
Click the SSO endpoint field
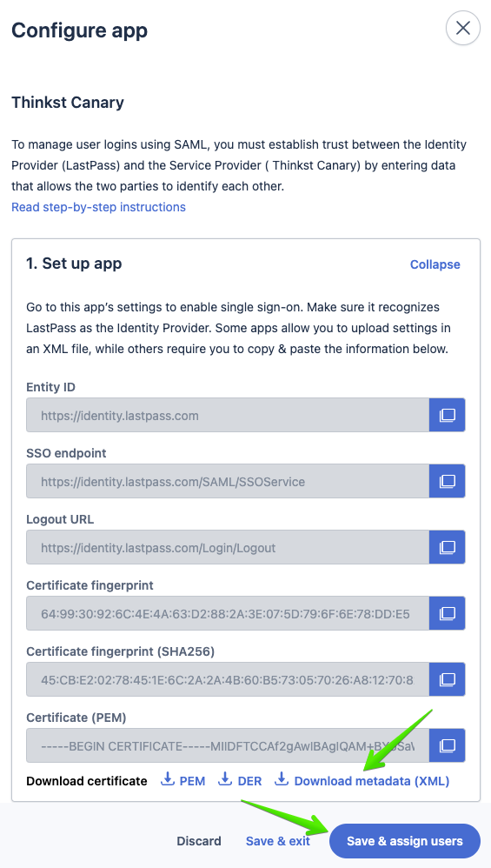[228, 481]
